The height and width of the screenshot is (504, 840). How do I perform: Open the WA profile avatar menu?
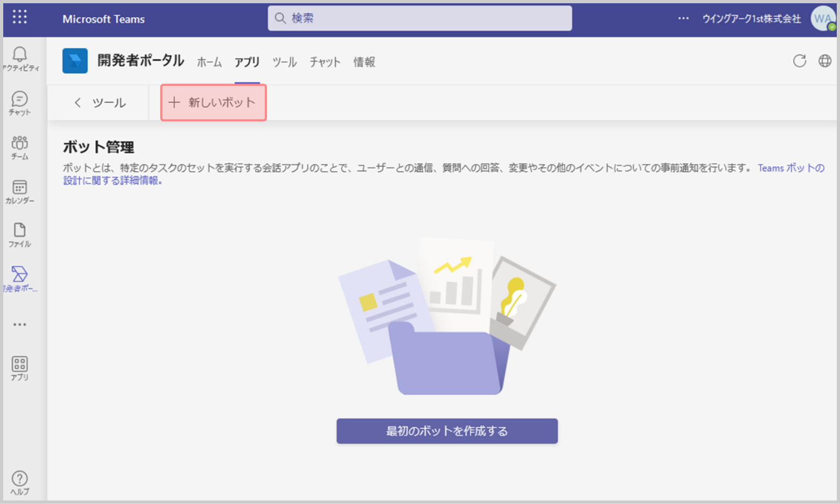click(822, 19)
